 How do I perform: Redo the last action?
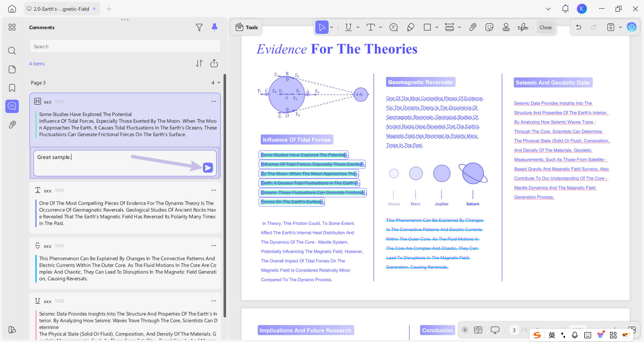[x=594, y=27]
